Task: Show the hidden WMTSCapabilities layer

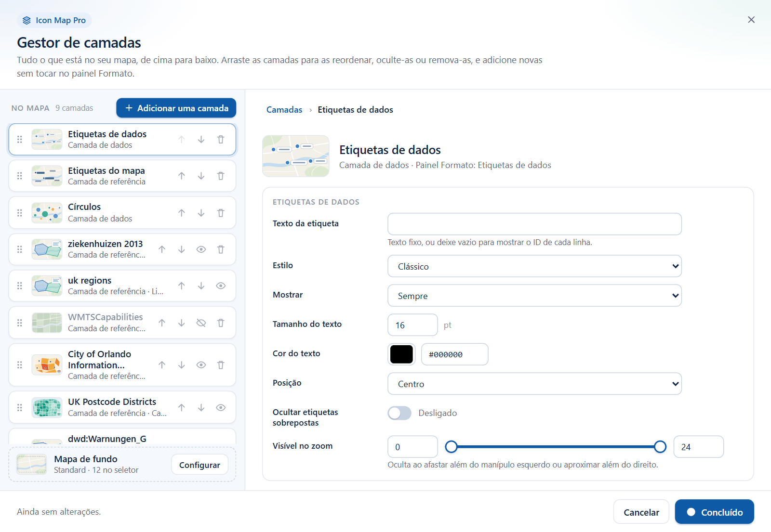Action: [x=201, y=323]
